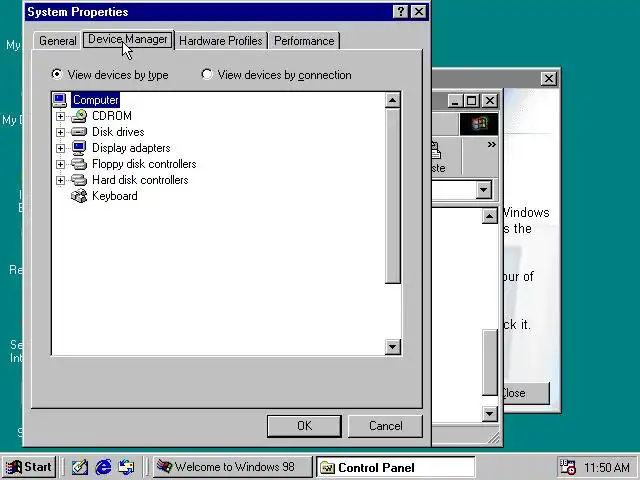The height and width of the screenshot is (480, 640).
Task: Close the Welcome to Windows 98 window
Action: (549, 78)
